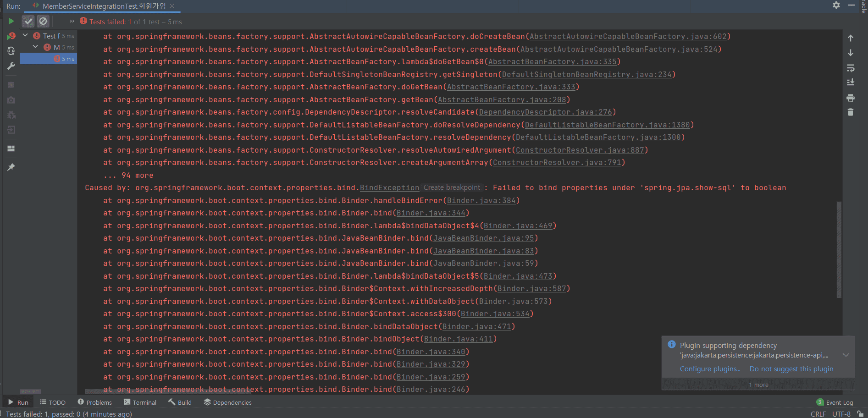Expand the plugin notification chevron
The height and width of the screenshot is (418, 868).
click(846, 355)
